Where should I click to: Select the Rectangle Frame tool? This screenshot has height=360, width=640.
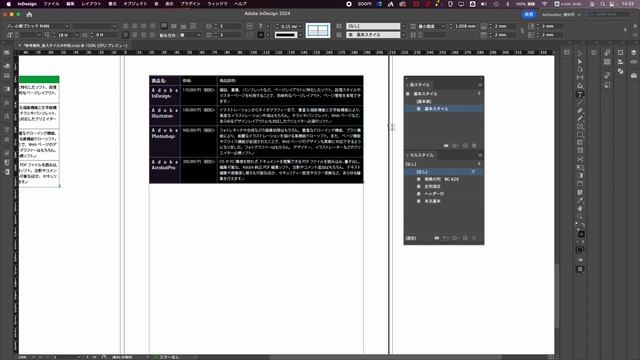580,127
